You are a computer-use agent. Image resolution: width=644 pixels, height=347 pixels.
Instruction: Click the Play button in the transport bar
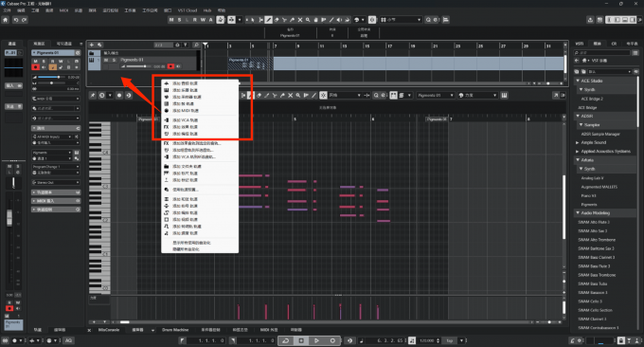(x=316, y=340)
